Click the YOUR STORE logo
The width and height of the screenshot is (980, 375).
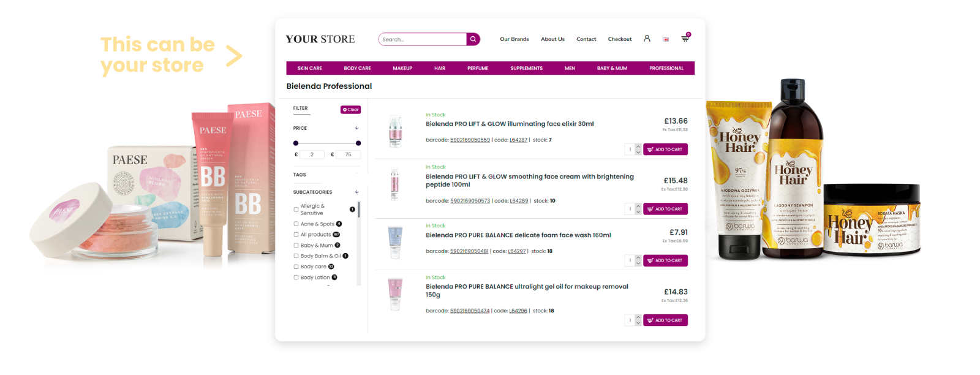pos(320,39)
